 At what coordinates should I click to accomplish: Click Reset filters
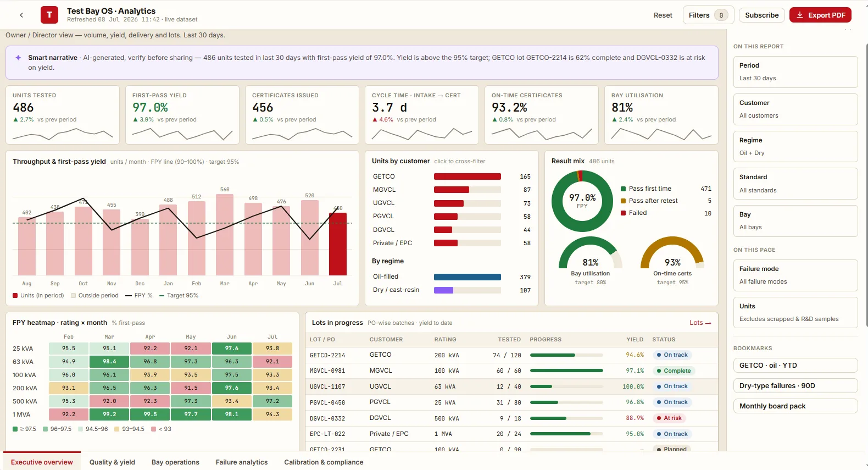coord(663,15)
